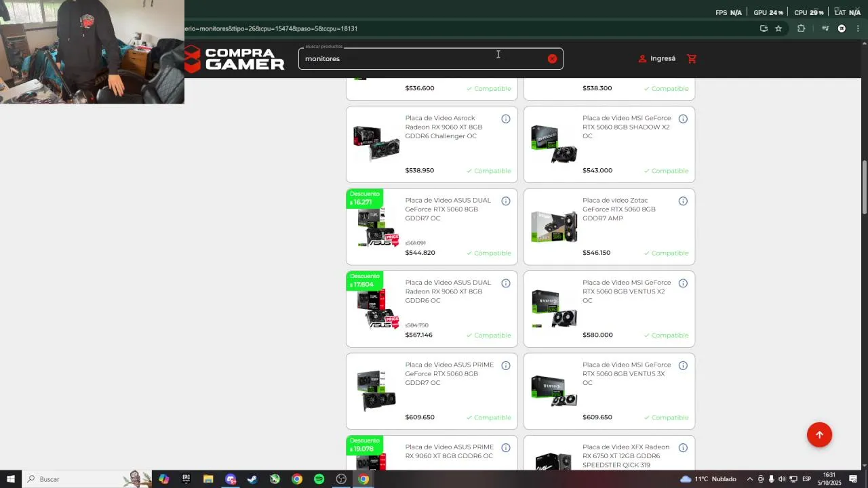
Task: Show info for ASUS PRIME RTX 5060
Action: (506, 366)
